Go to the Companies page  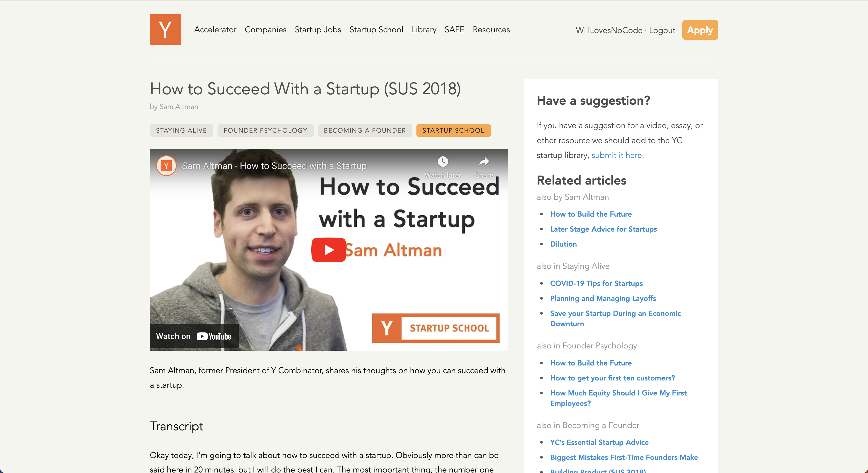(266, 30)
